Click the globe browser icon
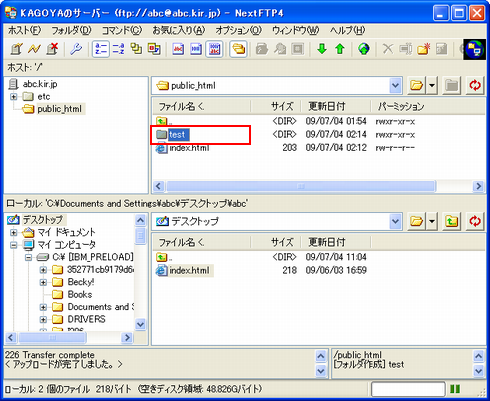 tap(364, 49)
